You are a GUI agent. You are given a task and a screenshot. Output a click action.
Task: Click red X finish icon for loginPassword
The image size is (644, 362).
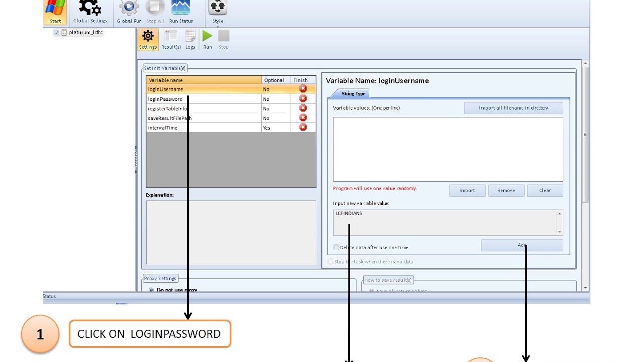[x=303, y=99]
